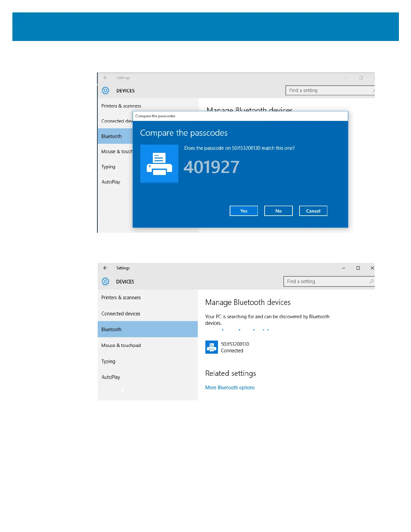Click Find a setting box in upper window

330,90
